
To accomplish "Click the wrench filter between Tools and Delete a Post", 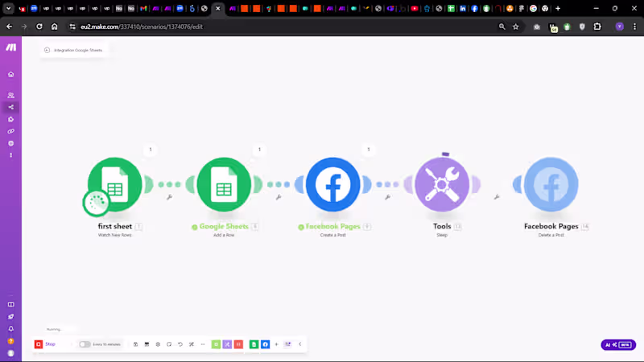I will (497, 197).
